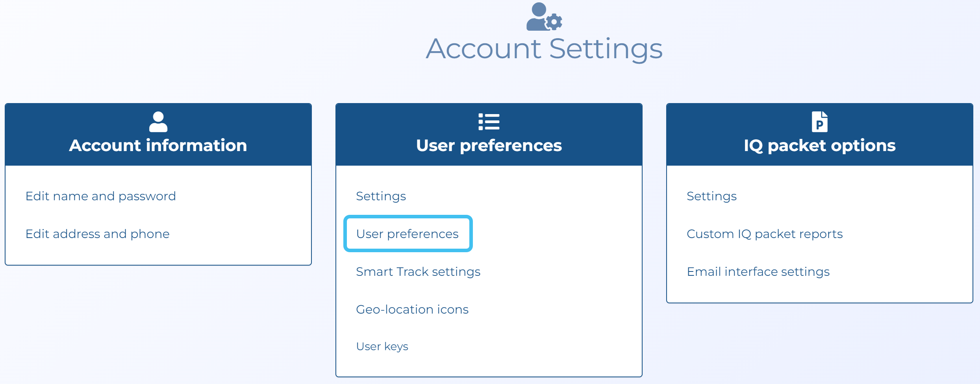This screenshot has width=980, height=384.
Task: Click the User preferences card heading text
Action: click(489, 146)
